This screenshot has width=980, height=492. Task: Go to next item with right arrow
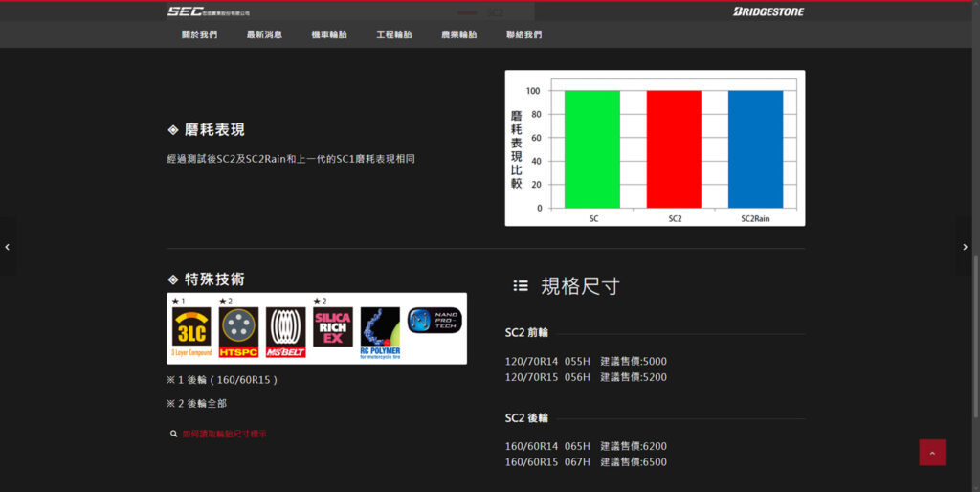[x=965, y=247]
